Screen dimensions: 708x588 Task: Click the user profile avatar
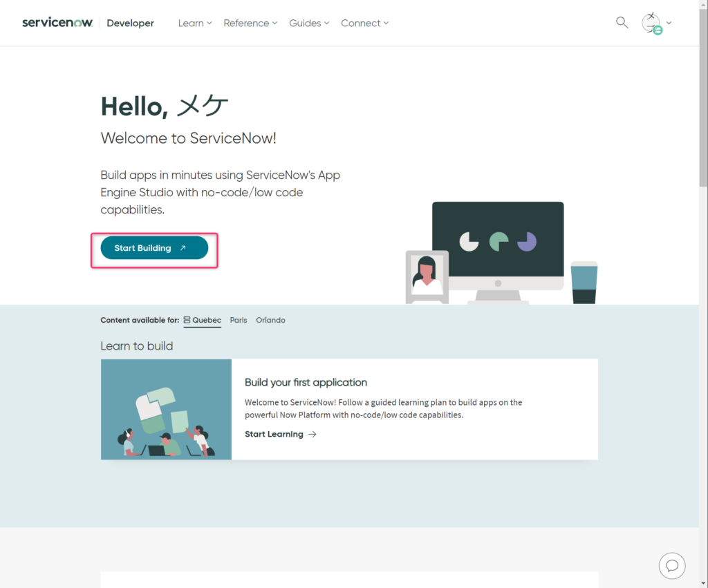pos(651,23)
